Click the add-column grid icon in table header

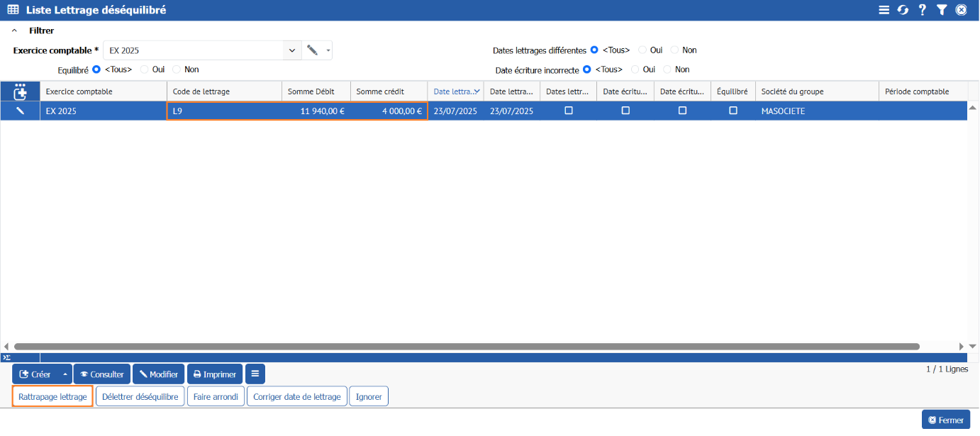[x=20, y=91]
